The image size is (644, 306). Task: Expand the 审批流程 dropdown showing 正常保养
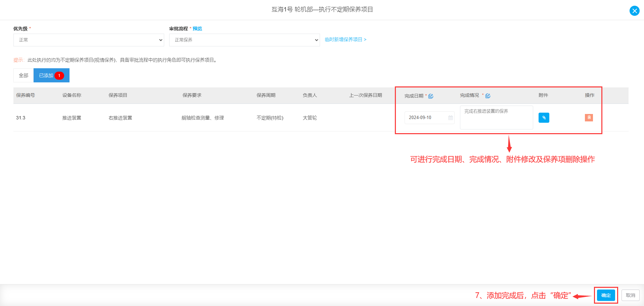coord(244,40)
